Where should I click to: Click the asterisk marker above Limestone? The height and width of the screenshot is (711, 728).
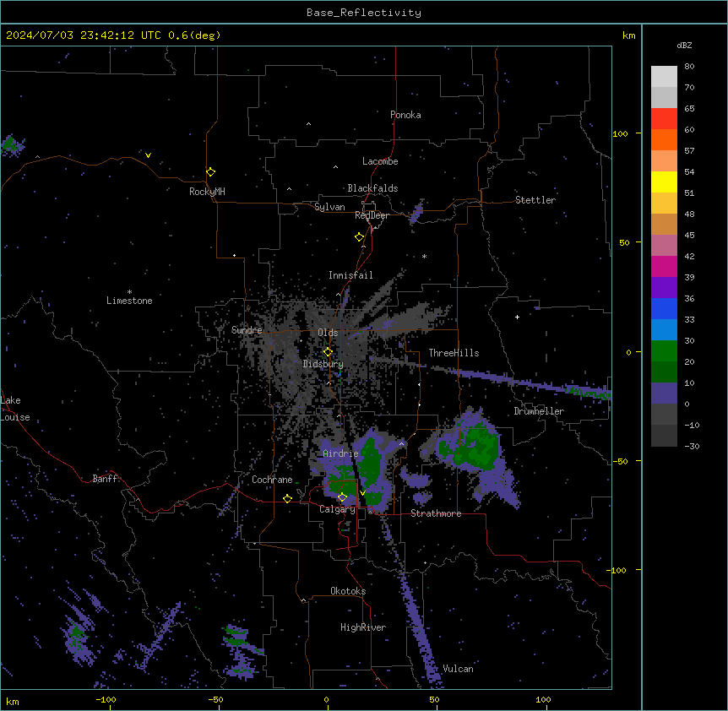point(129,292)
